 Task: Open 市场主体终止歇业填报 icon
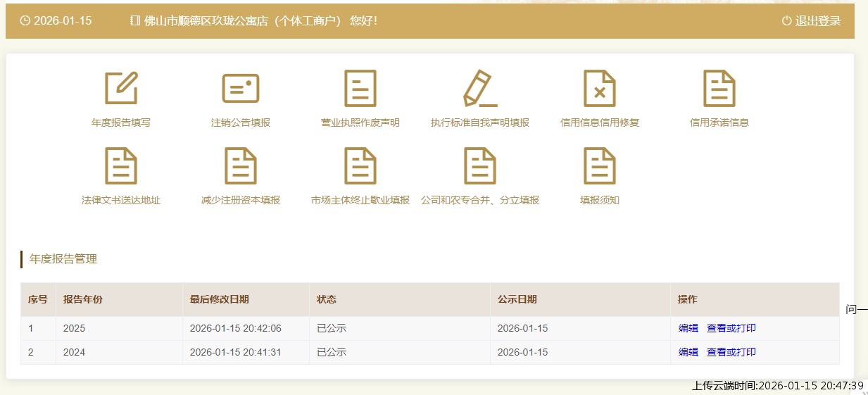pos(360,166)
